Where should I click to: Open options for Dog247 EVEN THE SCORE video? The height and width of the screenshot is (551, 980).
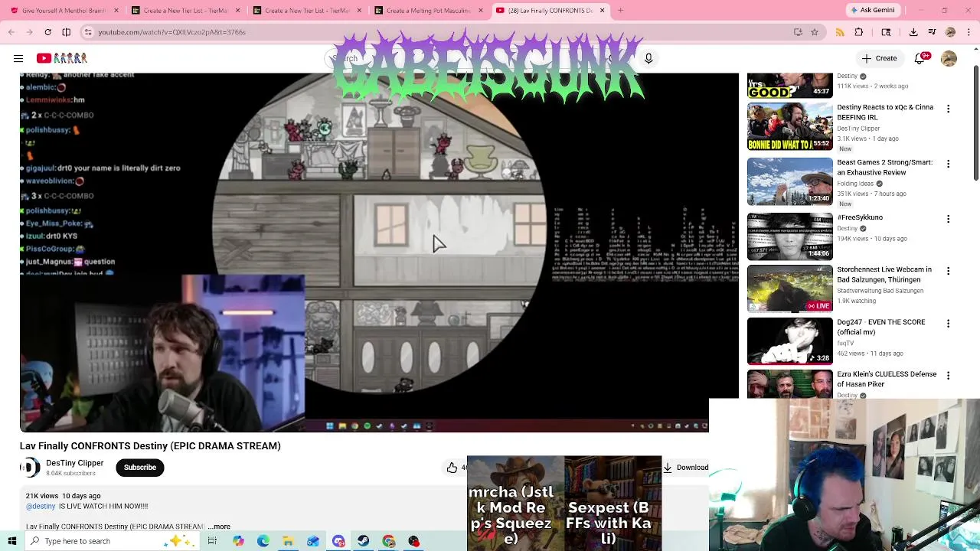click(948, 324)
